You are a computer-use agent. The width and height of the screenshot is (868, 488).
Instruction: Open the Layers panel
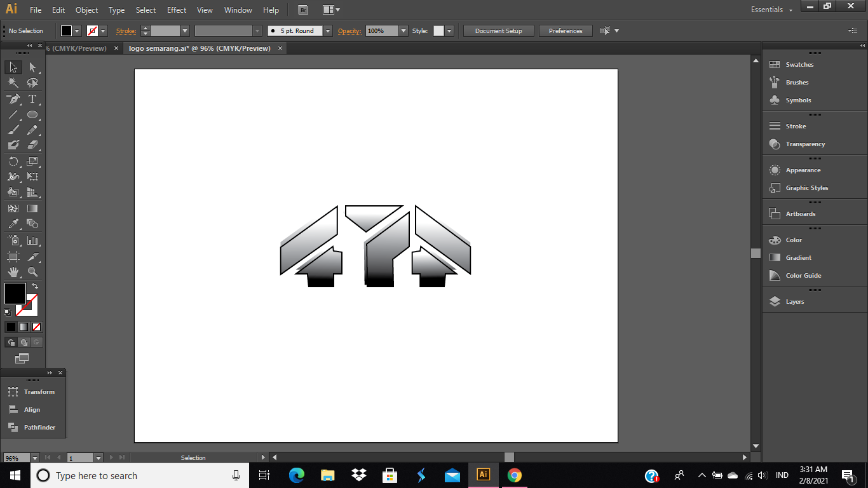pyautogui.click(x=794, y=301)
